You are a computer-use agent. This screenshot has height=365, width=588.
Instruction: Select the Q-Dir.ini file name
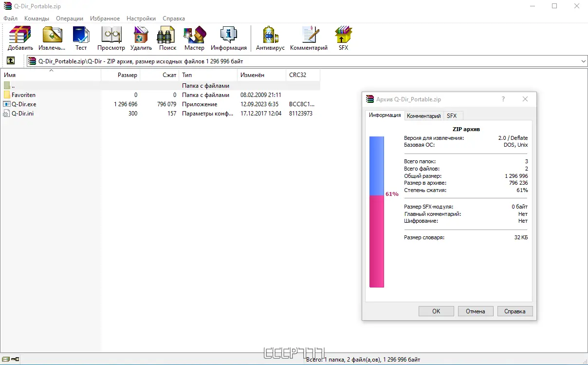22,114
